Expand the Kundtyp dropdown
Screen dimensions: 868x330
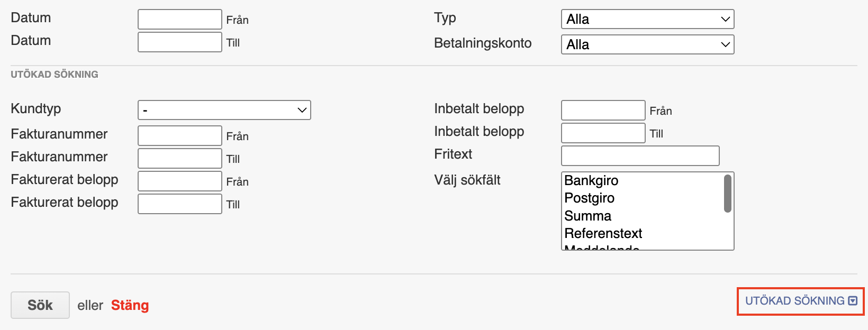pyautogui.click(x=224, y=111)
